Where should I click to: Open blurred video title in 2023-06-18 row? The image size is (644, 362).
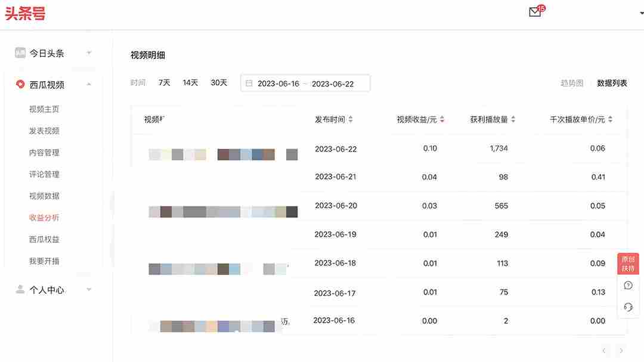pos(218,269)
